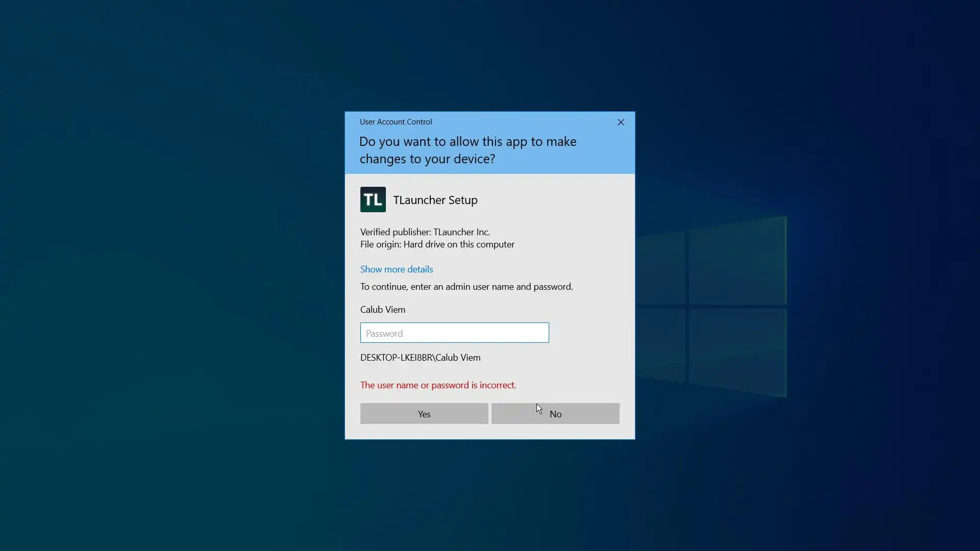Click the User Account Control title text
This screenshot has width=980, height=551.
pyautogui.click(x=396, y=121)
